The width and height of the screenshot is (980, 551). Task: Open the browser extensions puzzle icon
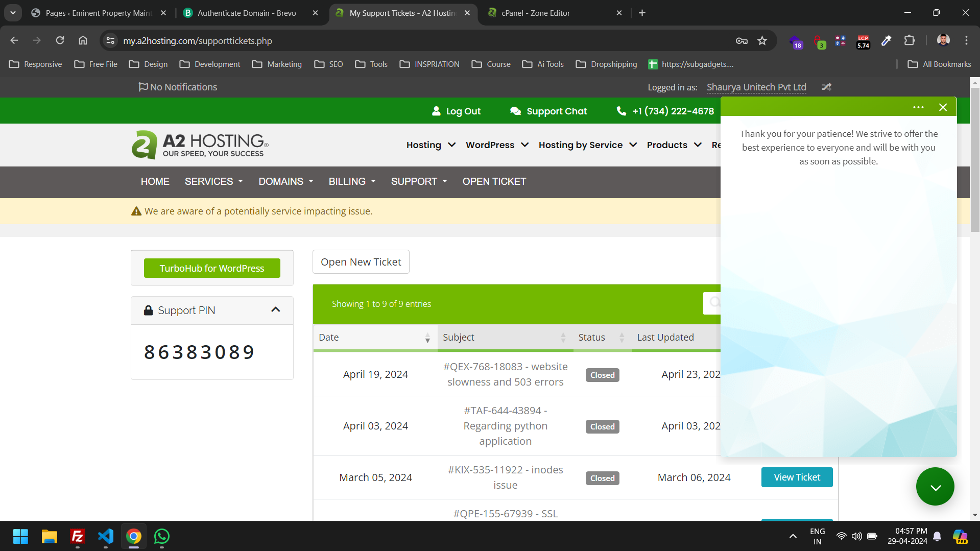pos(909,41)
